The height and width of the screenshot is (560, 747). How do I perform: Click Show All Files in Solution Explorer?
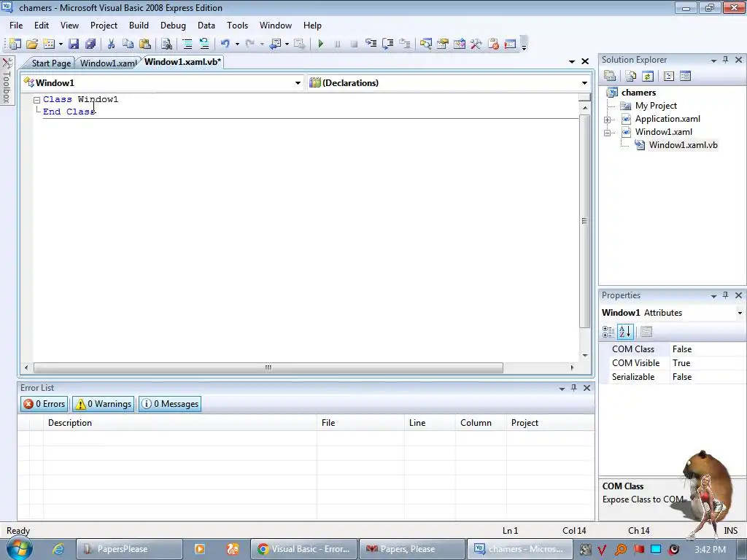point(631,76)
